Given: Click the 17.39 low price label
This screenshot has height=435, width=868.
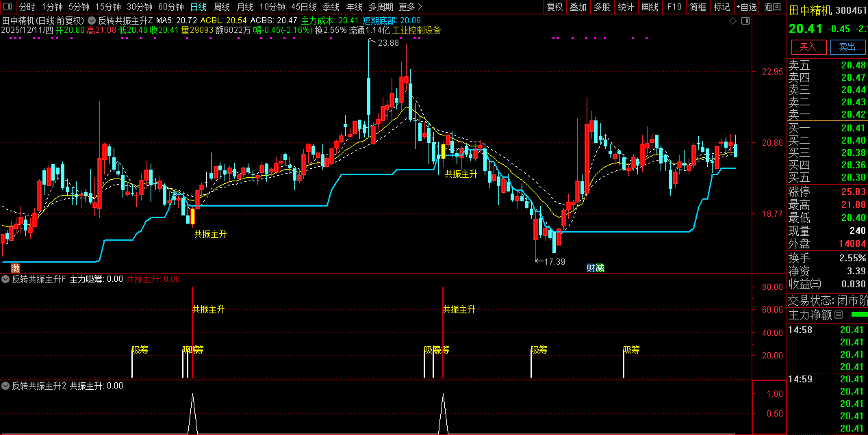Looking at the screenshot, I should (554, 261).
